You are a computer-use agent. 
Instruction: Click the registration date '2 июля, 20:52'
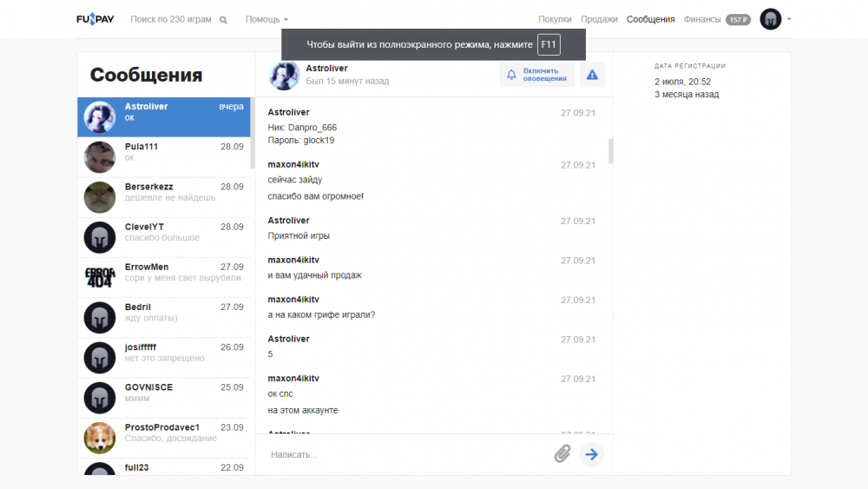tap(682, 82)
